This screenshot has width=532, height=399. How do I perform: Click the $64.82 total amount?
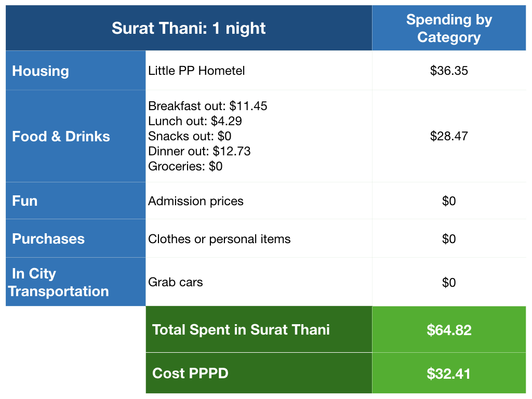coord(449,329)
